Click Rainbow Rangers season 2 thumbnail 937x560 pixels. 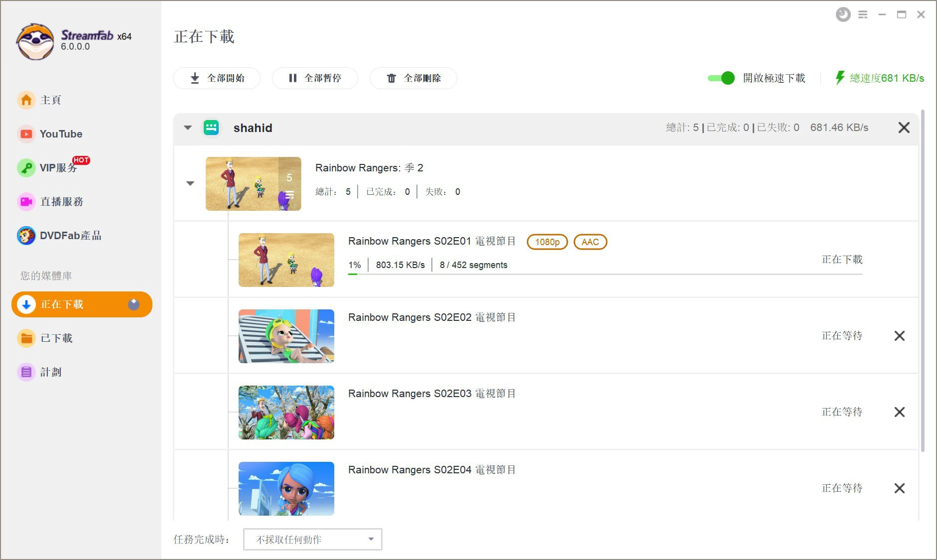[253, 184]
